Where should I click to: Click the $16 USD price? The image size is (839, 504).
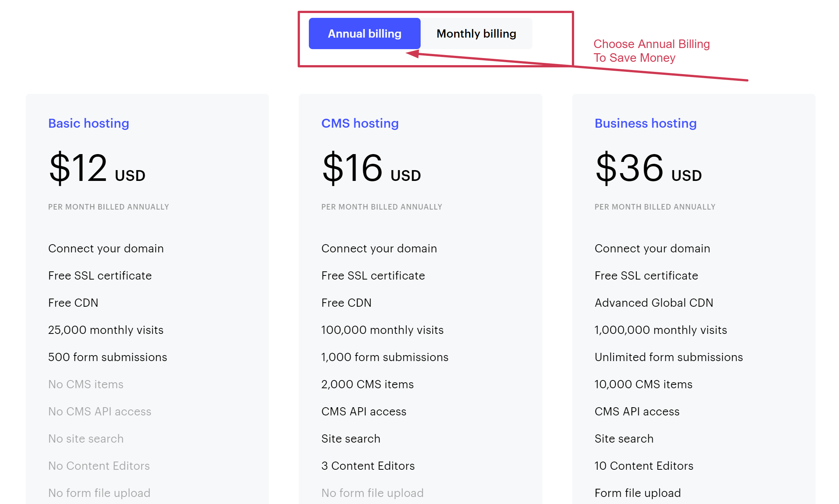point(371,168)
